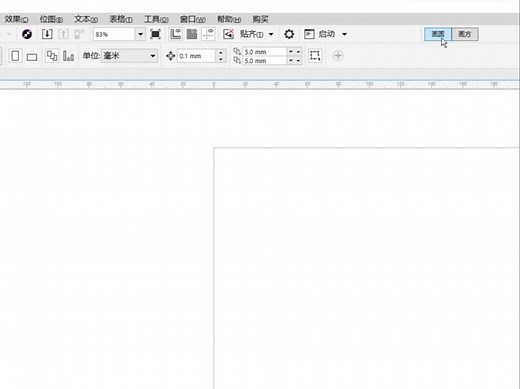520x389 pixels.
Task: Toggle the snap-off icon beside 贴齐
Action: coord(228,34)
